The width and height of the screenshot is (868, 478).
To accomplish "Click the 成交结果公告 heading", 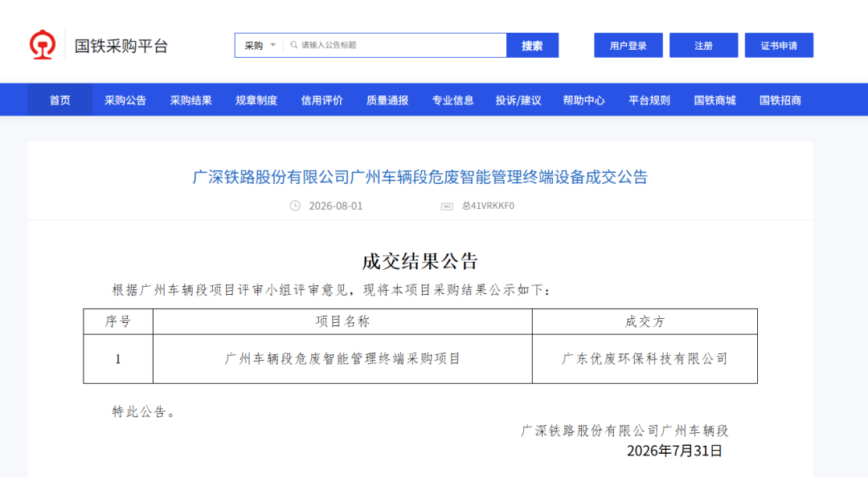I will tap(420, 261).
